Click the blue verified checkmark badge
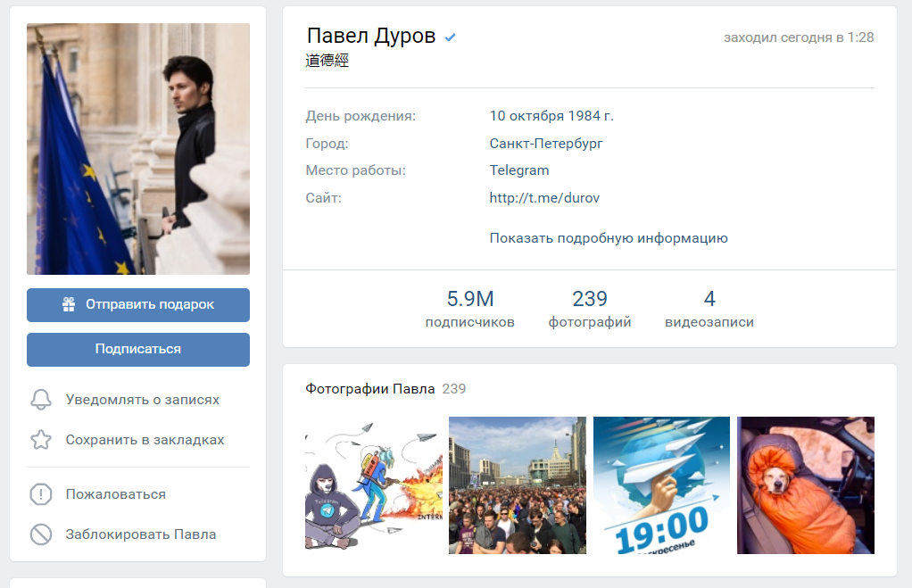Image resolution: width=912 pixels, height=588 pixels. pyautogui.click(x=450, y=37)
